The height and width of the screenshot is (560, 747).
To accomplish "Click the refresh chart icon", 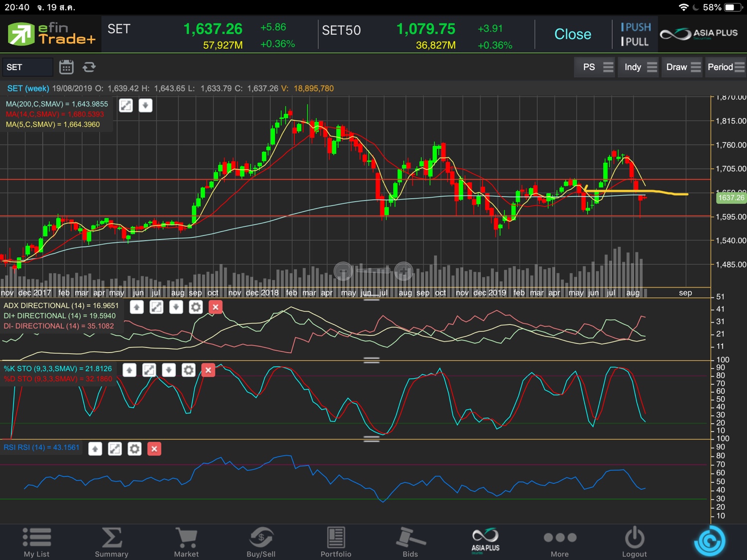I will click(89, 67).
